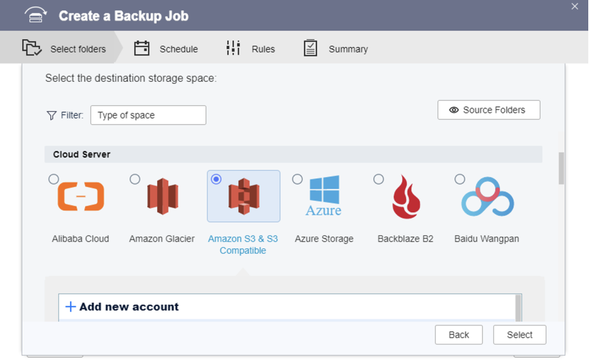Screen dimensions: 590x364
Task: Click the Rules sliders icon
Action: click(x=233, y=48)
